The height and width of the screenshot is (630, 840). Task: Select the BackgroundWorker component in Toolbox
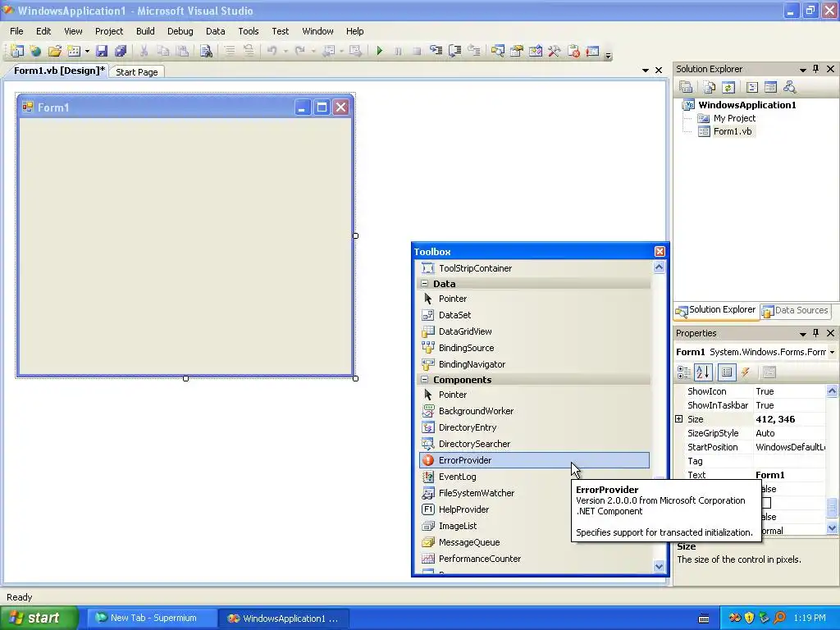pyautogui.click(x=534, y=411)
